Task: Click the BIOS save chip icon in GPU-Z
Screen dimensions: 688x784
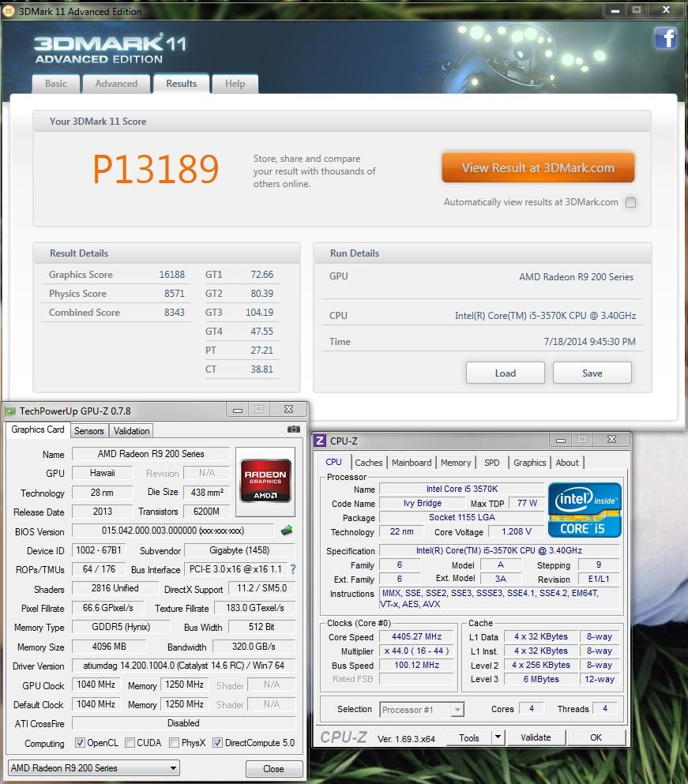Action: point(287,531)
